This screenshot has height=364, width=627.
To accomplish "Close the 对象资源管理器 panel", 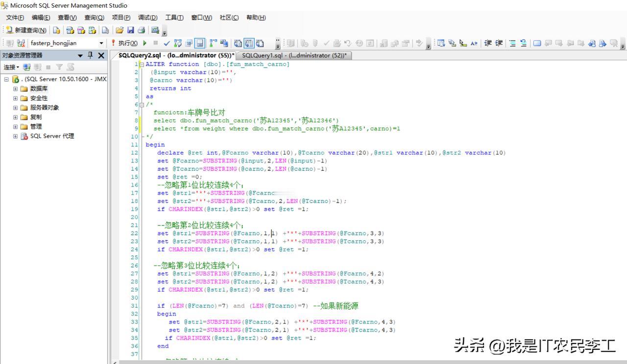I will (x=101, y=55).
